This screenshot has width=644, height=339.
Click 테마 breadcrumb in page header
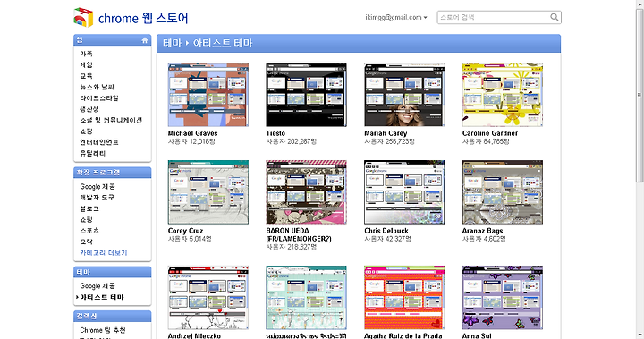172,43
